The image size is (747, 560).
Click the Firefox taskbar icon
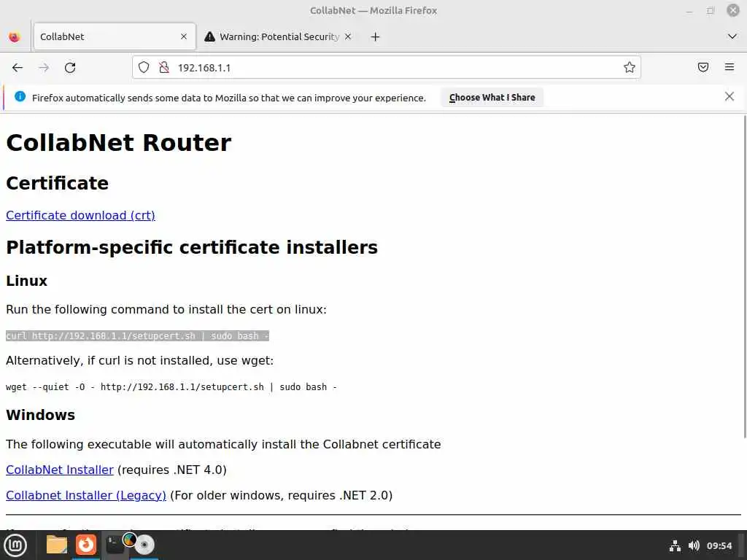click(86, 545)
